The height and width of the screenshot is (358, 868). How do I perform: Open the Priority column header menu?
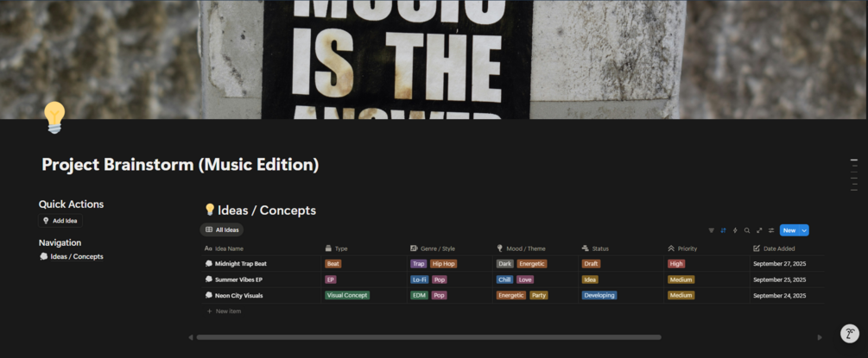(x=682, y=248)
